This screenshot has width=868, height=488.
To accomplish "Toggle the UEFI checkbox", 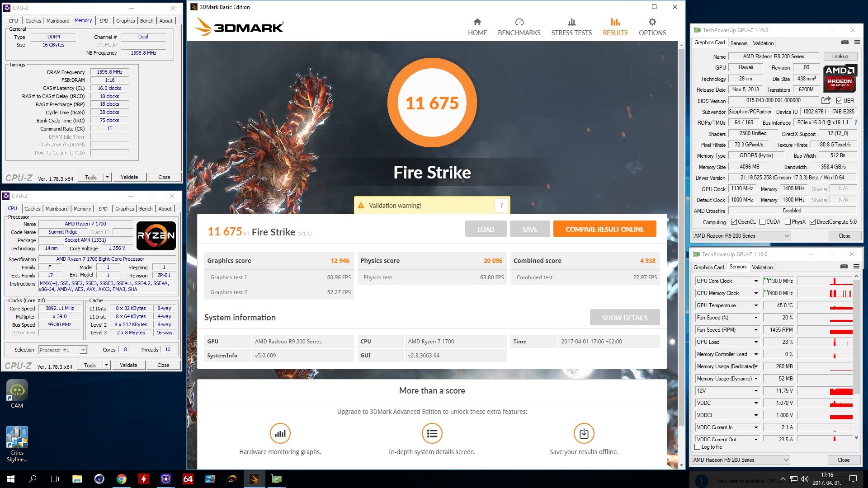I will point(839,101).
